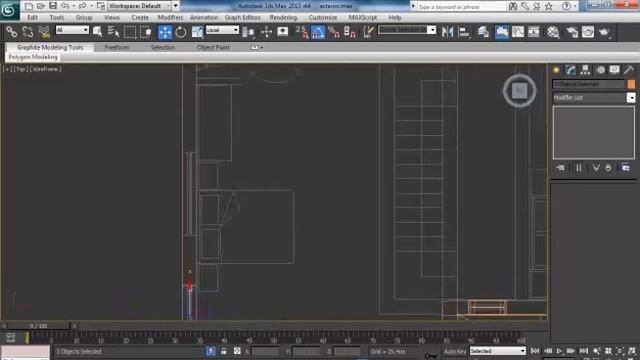
Task: Choose the Rectangular Selection Region tool
Action: [130, 32]
